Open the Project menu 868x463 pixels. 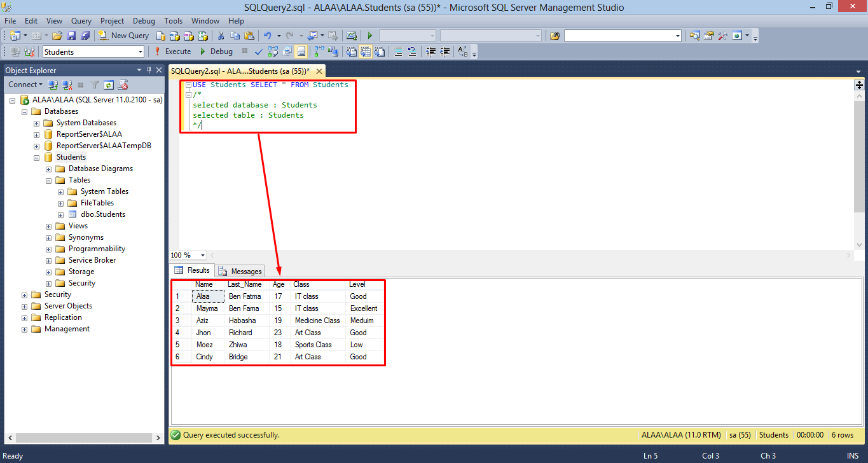pyautogui.click(x=113, y=21)
